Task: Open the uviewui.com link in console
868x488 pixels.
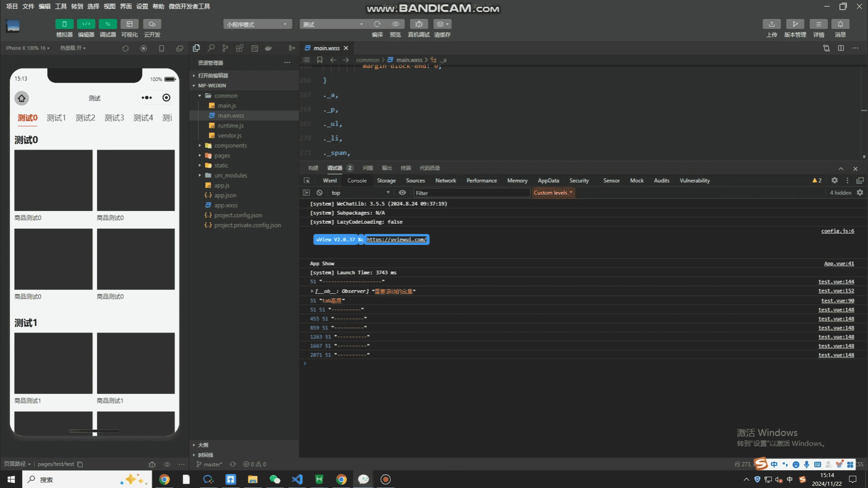Action: pyautogui.click(x=396, y=239)
